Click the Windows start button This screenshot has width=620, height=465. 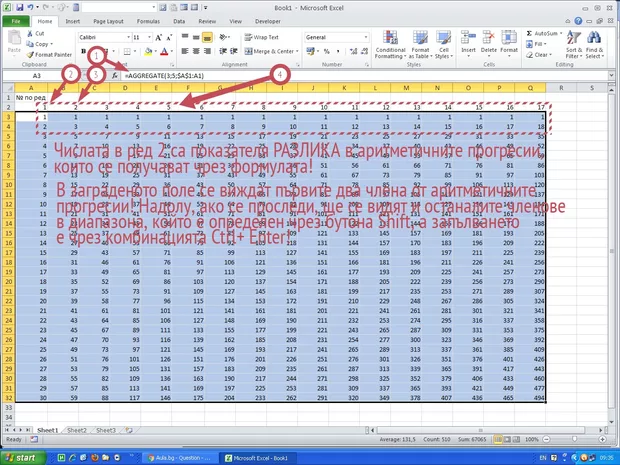22,457
